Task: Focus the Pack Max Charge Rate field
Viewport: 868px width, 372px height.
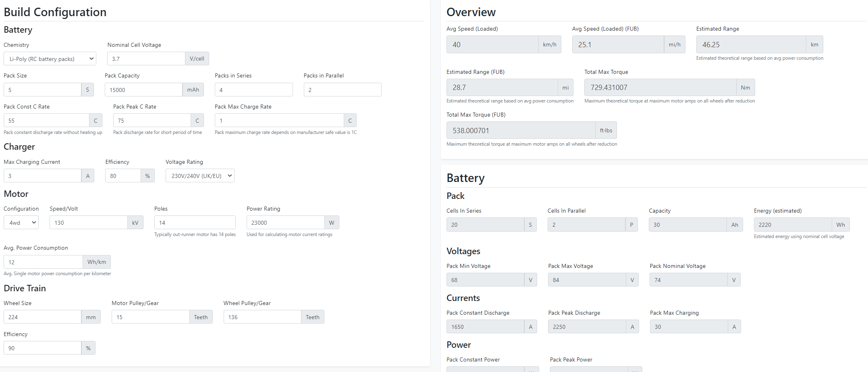Action: 279,121
